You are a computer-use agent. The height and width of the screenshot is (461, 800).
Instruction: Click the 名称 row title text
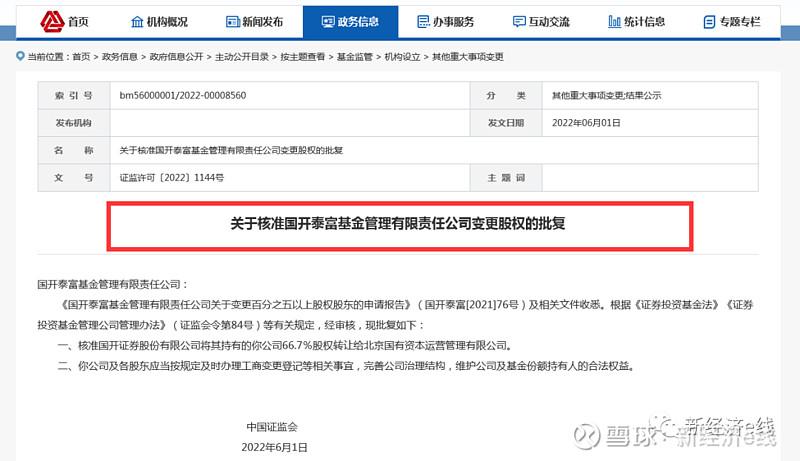[x=231, y=150]
